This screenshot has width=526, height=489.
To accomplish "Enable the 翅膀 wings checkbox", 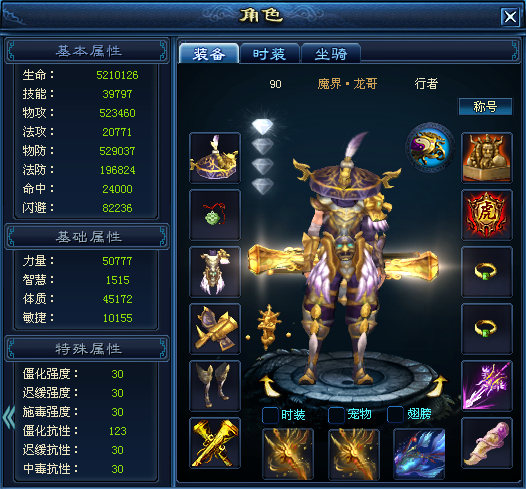I will 395,415.
